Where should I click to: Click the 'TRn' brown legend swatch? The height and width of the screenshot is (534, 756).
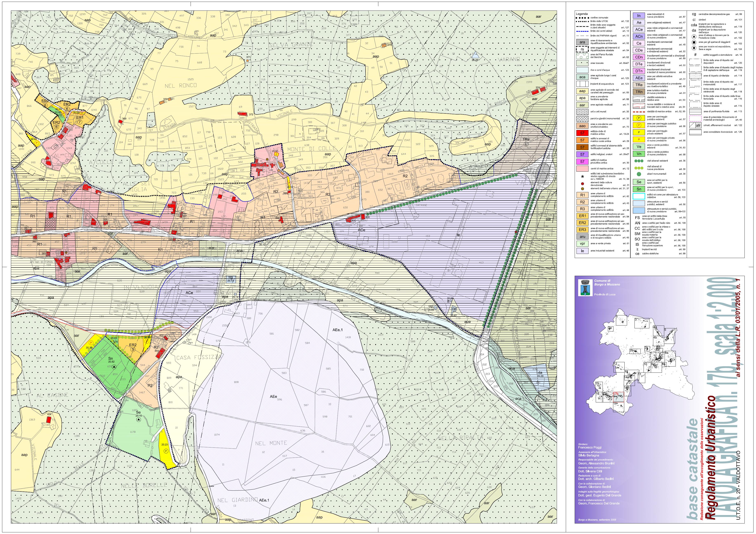639,92
